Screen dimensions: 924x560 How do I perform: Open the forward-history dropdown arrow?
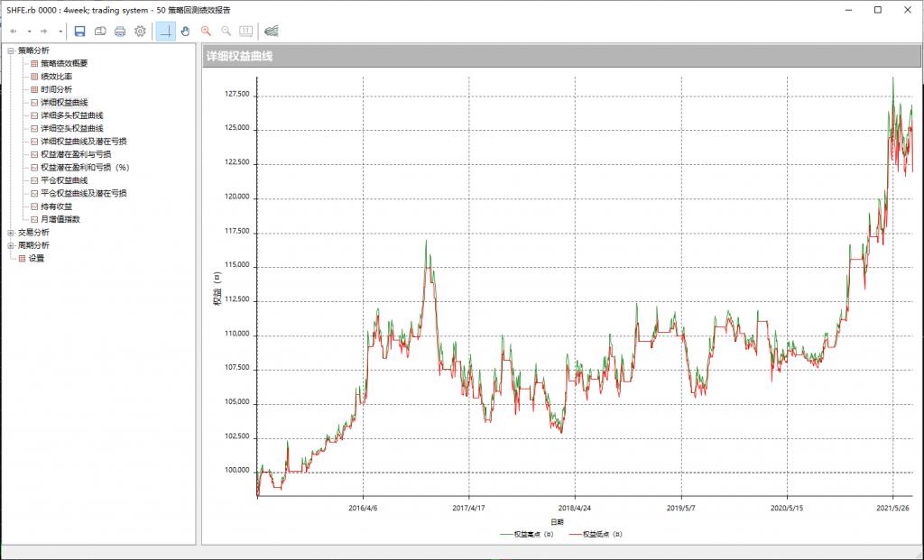pos(60,32)
